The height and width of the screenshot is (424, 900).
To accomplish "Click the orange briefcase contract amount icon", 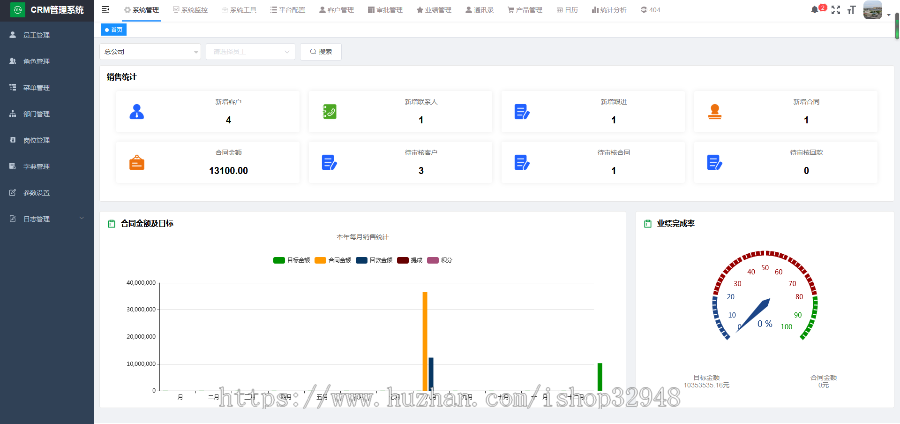I will pos(137,163).
